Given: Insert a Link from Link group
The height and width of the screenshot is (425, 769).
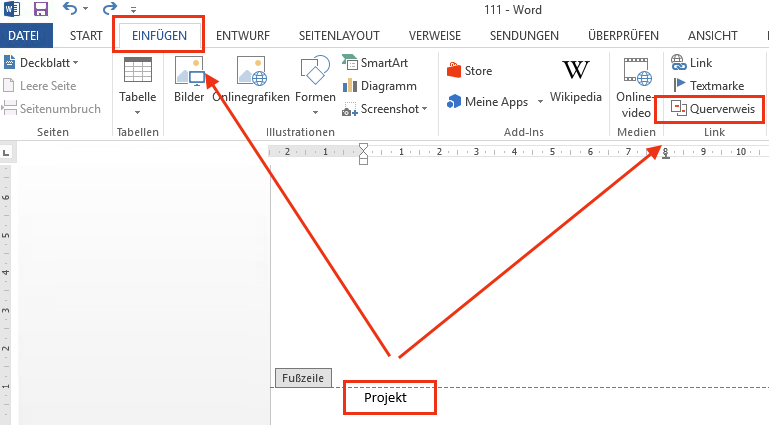Looking at the screenshot, I should pos(692,63).
